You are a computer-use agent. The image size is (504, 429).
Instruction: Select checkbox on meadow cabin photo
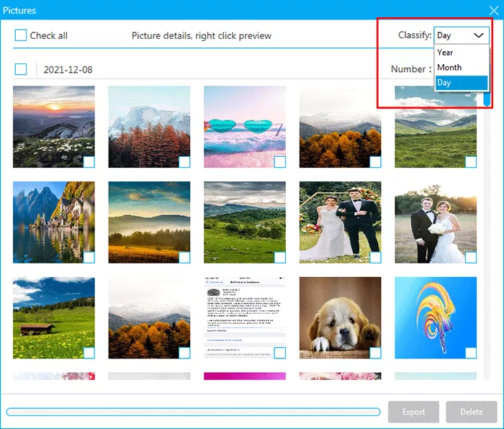click(x=89, y=353)
